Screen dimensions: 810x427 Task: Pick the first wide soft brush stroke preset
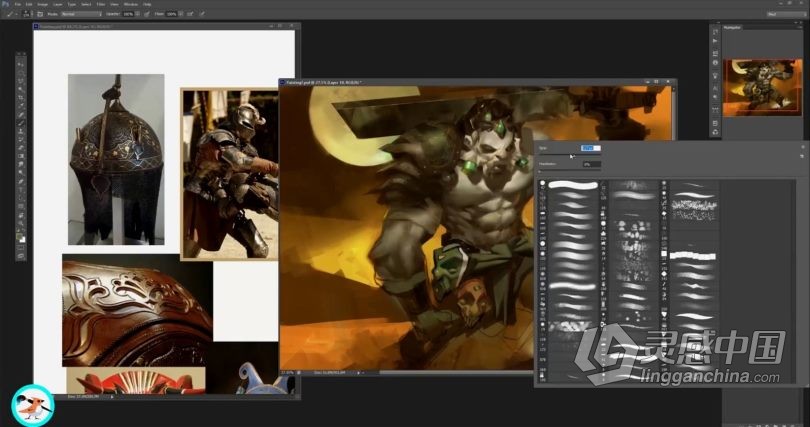pyautogui.click(x=573, y=184)
